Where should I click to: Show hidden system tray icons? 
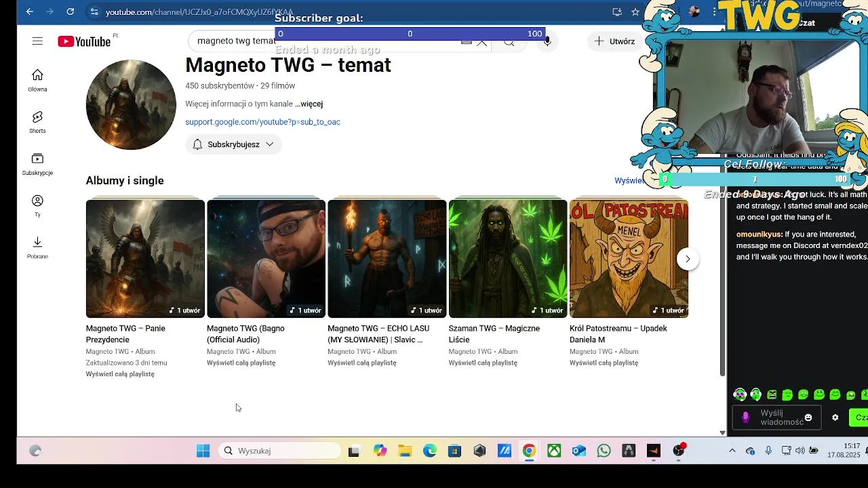click(x=732, y=451)
